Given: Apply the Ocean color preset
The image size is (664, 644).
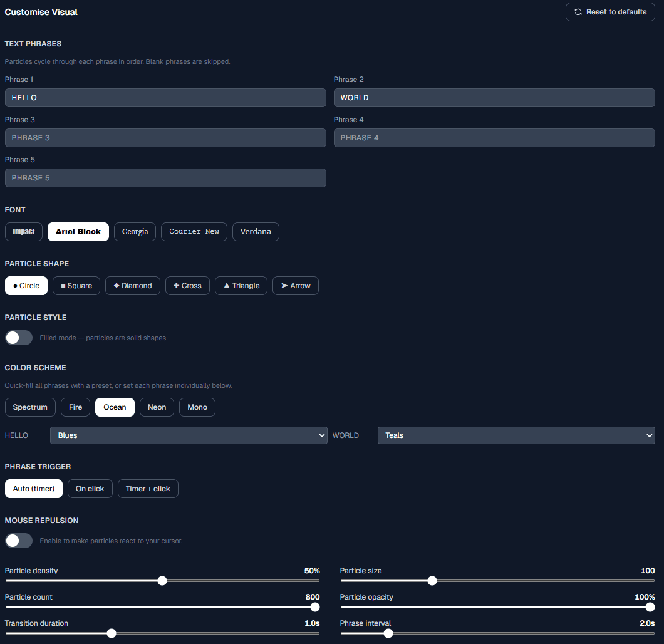Looking at the screenshot, I should click(115, 407).
